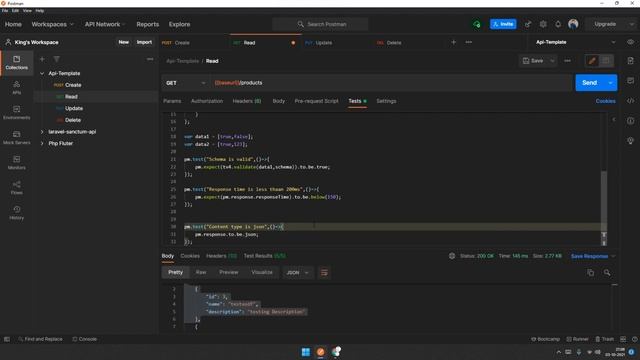Image resolution: width=640 pixels, height=360 pixels.
Task: Open the HTTP method GET dropdown
Action: [186, 83]
